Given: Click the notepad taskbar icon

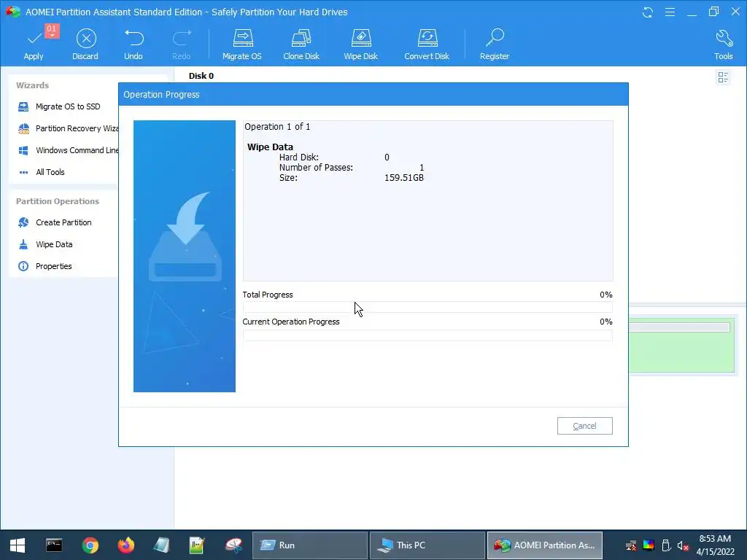Looking at the screenshot, I should point(161,545).
